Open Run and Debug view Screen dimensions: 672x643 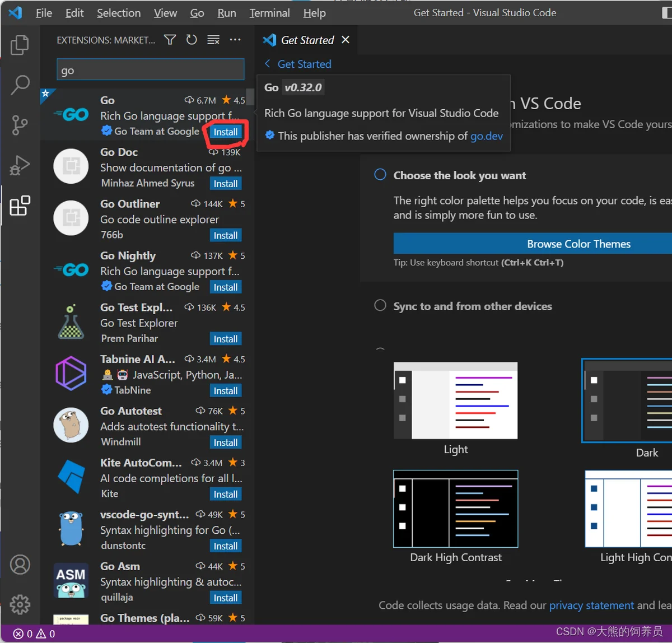click(x=20, y=166)
